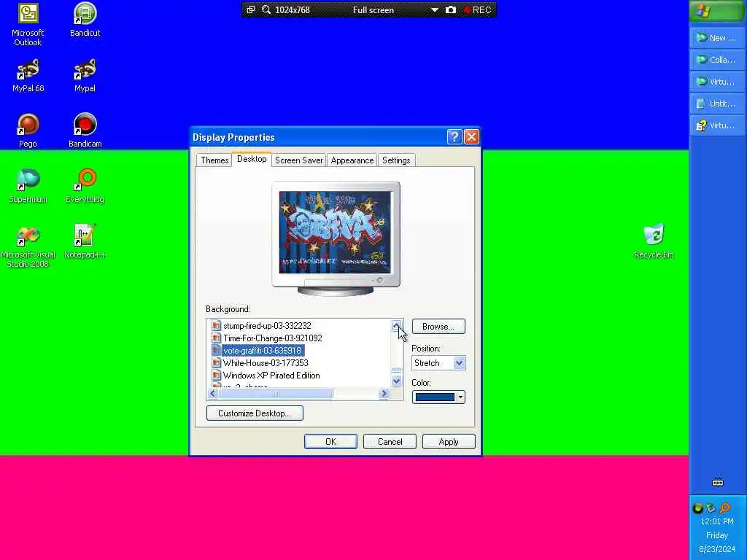Confirm the dialog with OK
Image resolution: width=747 pixels, height=560 pixels.
click(x=330, y=442)
